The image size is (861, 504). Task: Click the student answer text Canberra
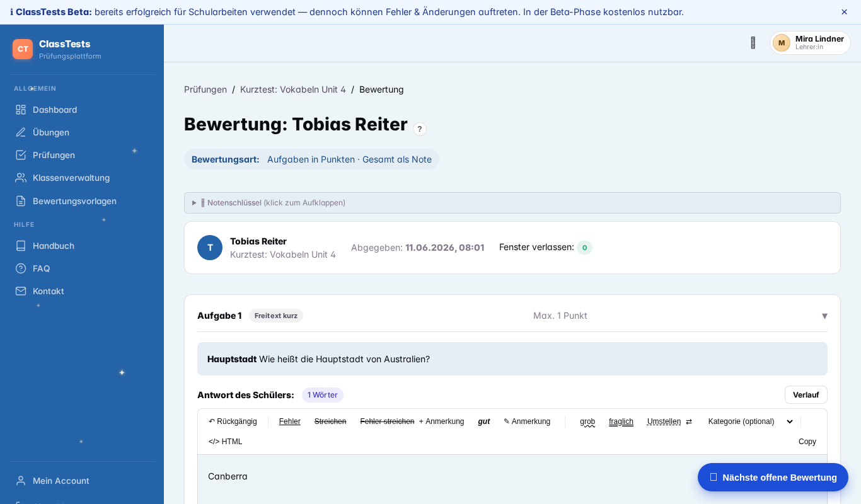point(228,476)
